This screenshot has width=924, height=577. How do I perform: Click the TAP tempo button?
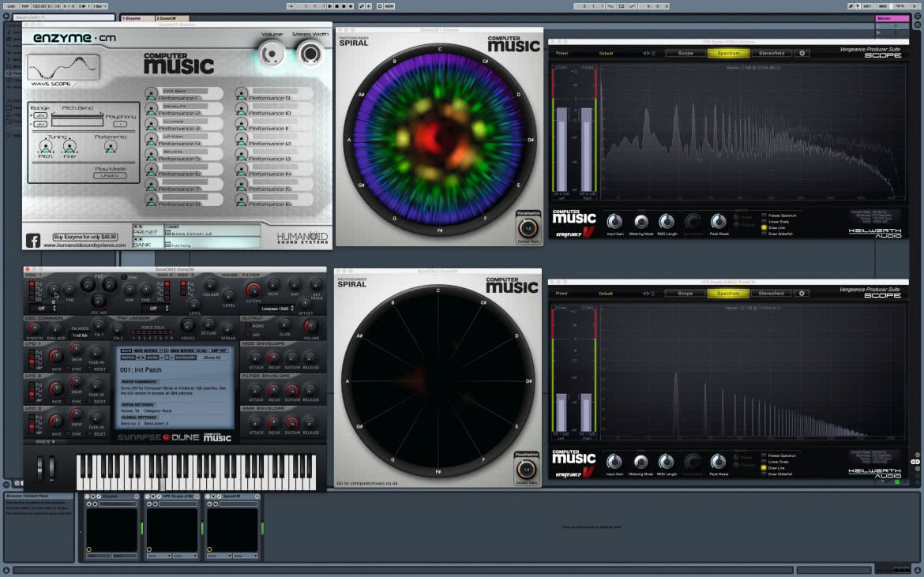point(24,6)
